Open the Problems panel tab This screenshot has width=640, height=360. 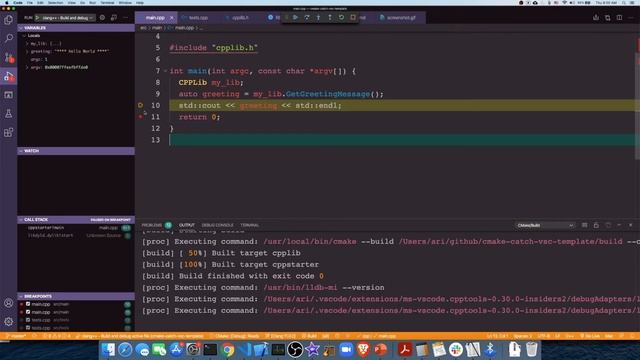click(x=152, y=225)
